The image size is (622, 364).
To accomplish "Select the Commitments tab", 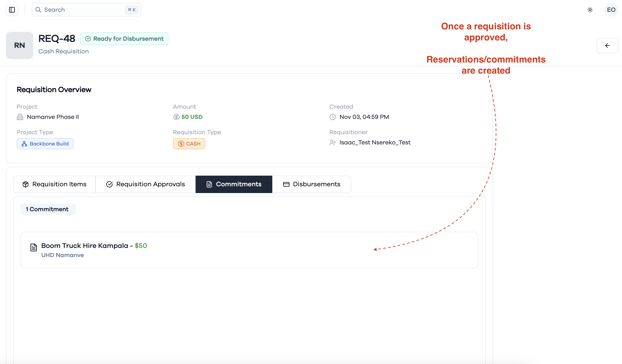I will pyautogui.click(x=234, y=184).
